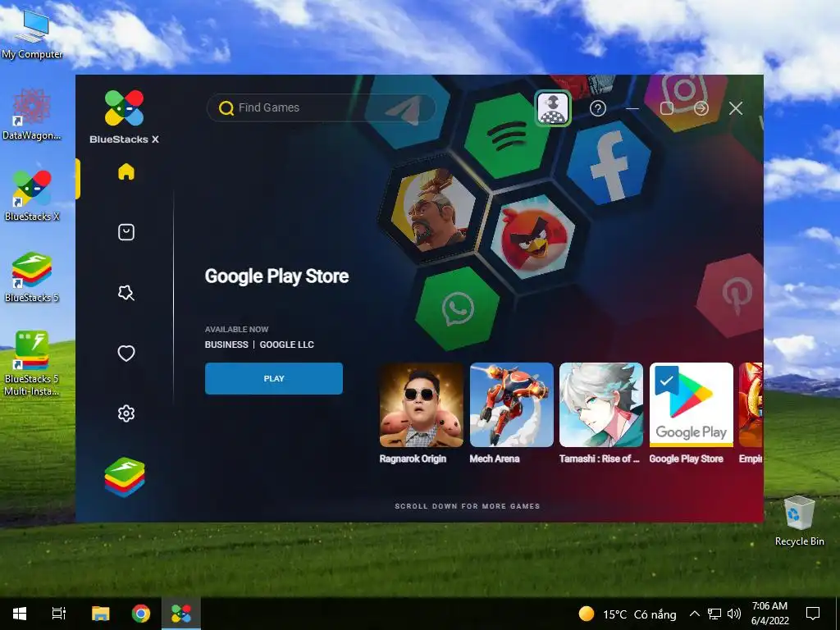Viewport: 840px width, 630px height.
Task: Click Scroll Down For More Games text
Action: (x=467, y=506)
